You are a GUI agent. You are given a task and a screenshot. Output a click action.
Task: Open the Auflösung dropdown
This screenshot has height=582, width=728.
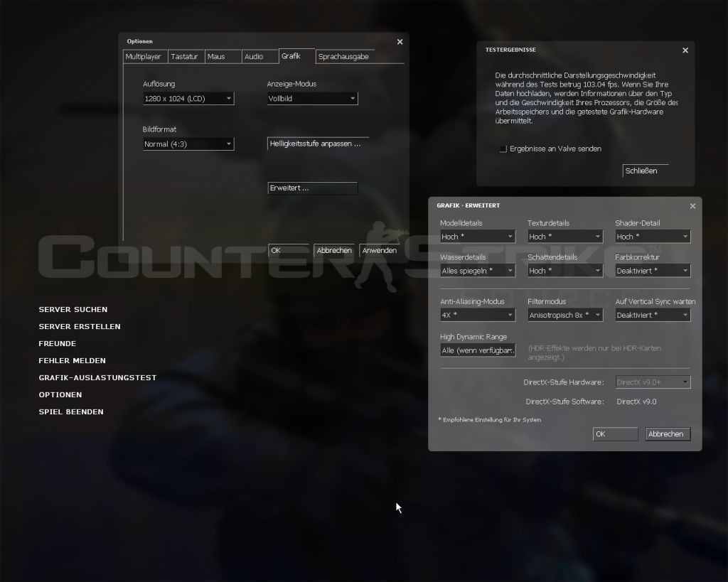point(188,98)
